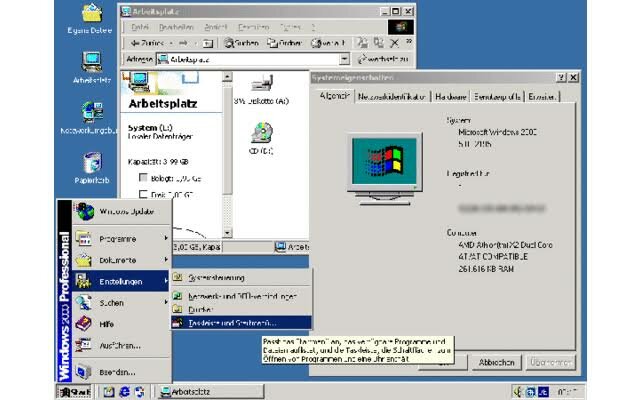The width and height of the screenshot is (640, 400).
Task: Switch to the Erweitert tab
Action: click(542, 97)
